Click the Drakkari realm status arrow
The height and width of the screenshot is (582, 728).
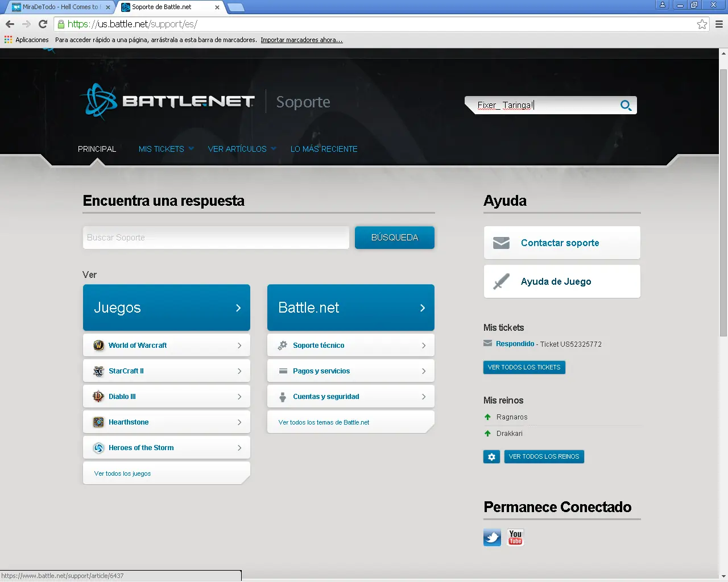click(487, 433)
